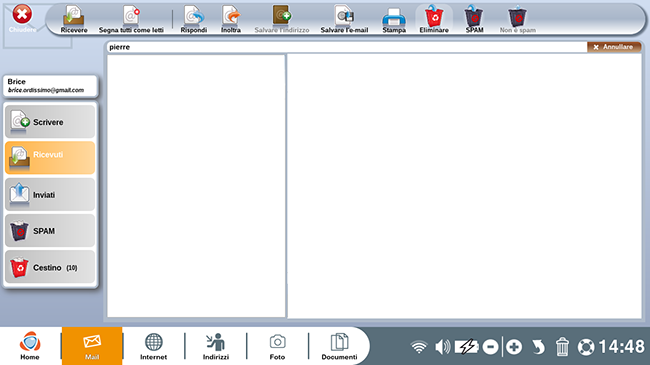The height and width of the screenshot is (365, 650).
Task: Select the Mail tab in bottom bar
Action: (x=92, y=346)
